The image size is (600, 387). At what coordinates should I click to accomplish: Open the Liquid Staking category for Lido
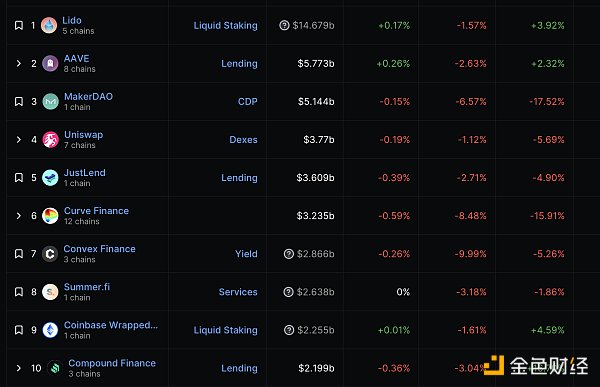pos(225,26)
